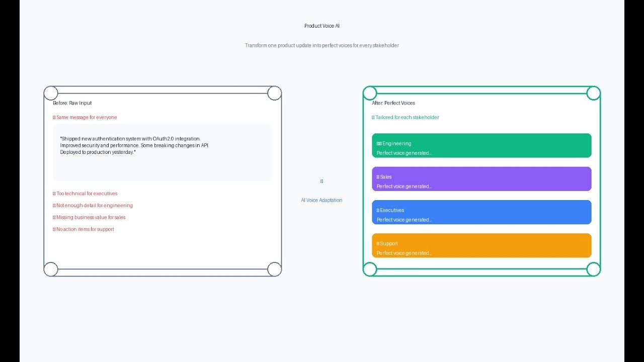
Task: Toggle the top-right circle handle of the Before panel
Action: 275,93
